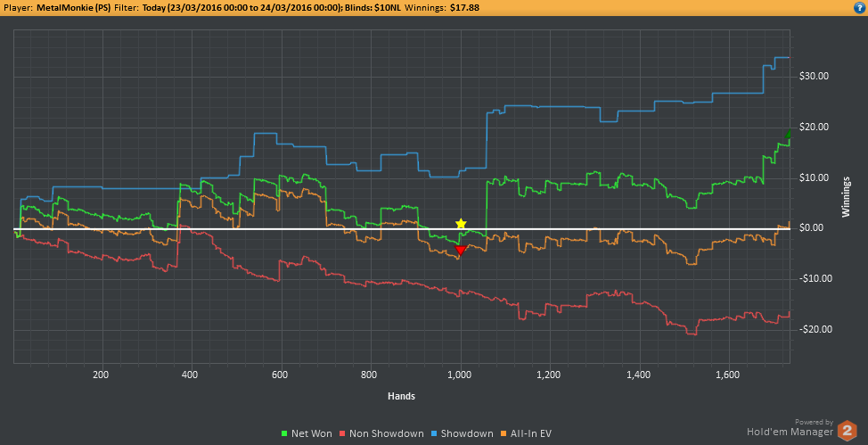The width and height of the screenshot is (868, 445).
Task: Click the Today date range filter text
Action: 241,8
